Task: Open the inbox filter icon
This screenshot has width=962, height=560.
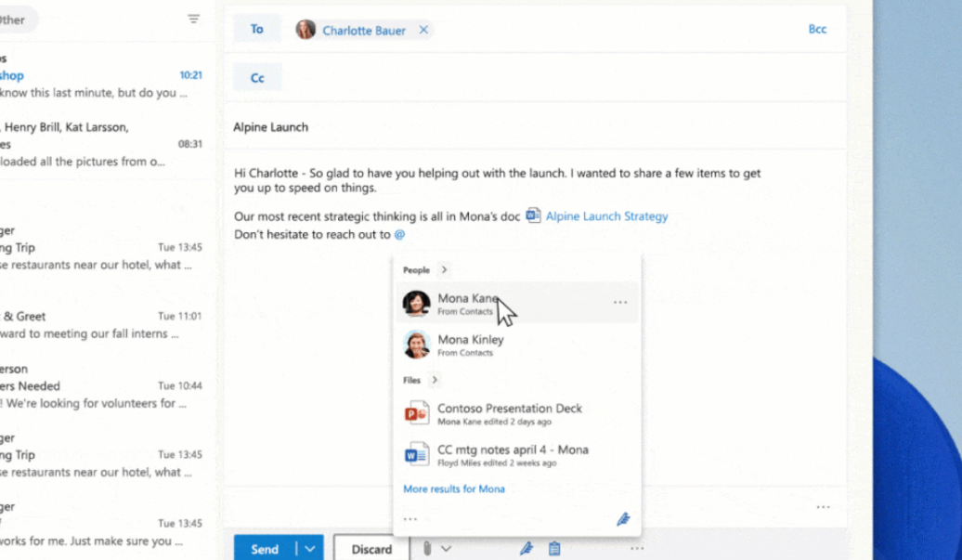Action: pos(193,19)
